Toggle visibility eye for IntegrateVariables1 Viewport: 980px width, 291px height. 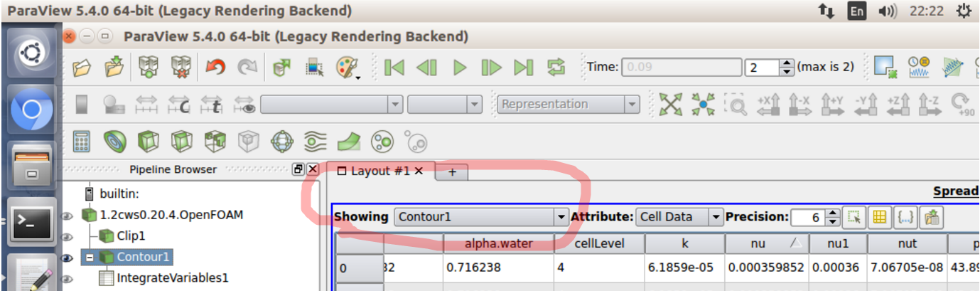click(x=68, y=278)
